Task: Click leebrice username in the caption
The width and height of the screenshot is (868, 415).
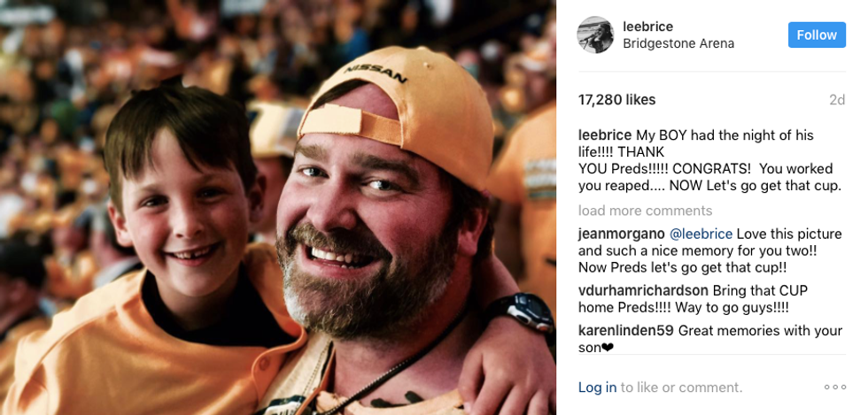Action: tap(605, 135)
